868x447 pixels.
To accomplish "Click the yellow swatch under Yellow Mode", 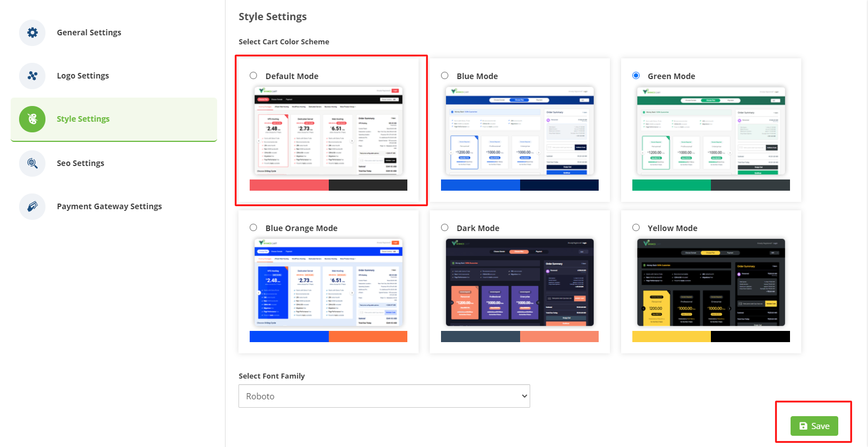I will coord(671,337).
